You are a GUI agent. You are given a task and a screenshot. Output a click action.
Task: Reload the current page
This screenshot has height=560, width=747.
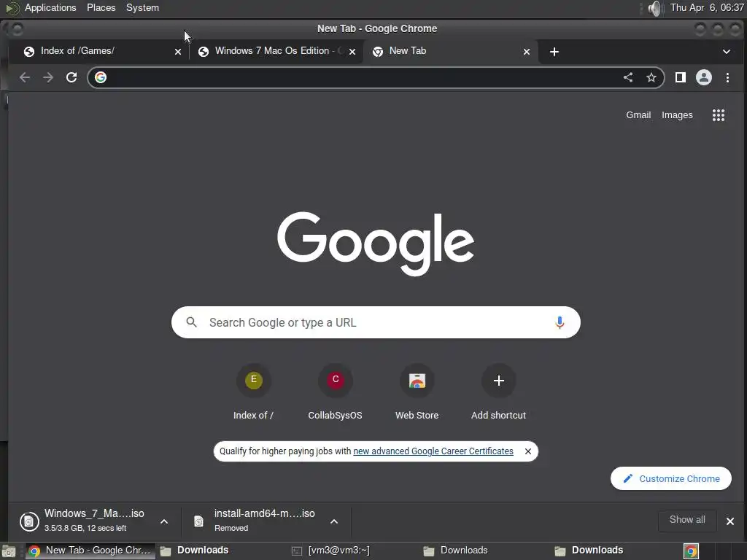pyautogui.click(x=71, y=77)
